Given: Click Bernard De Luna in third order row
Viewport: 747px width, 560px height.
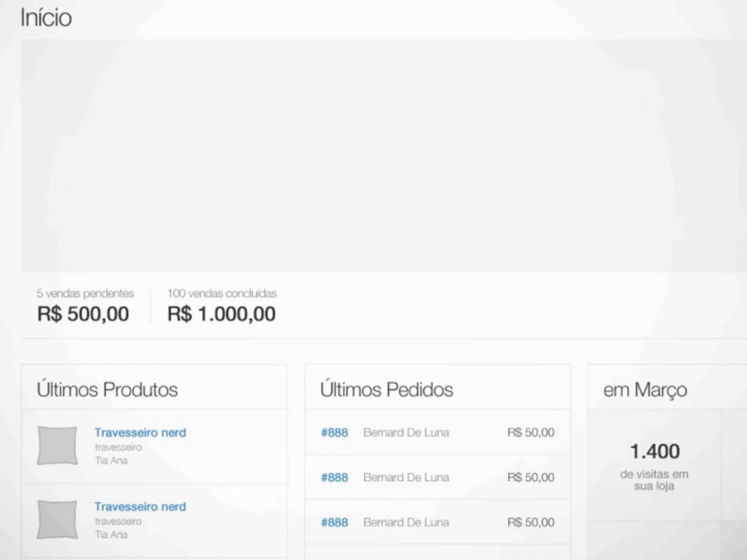Looking at the screenshot, I should coord(406,522).
